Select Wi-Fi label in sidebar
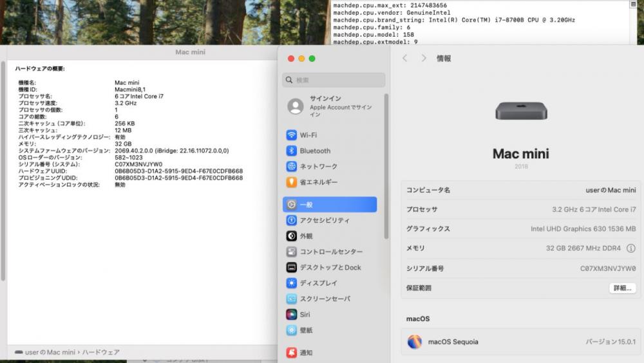Screen dimensions: 644x363 [308, 135]
